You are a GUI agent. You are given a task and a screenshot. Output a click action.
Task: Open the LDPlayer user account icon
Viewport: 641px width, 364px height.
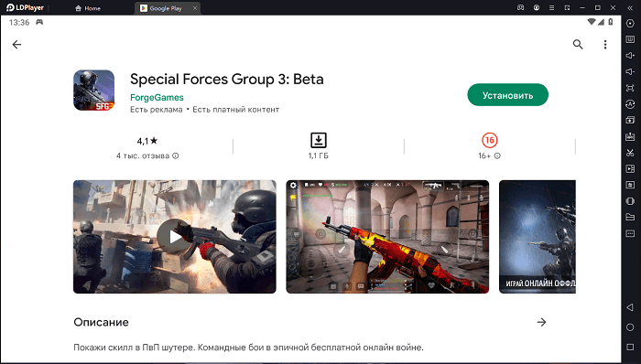click(x=537, y=7)
